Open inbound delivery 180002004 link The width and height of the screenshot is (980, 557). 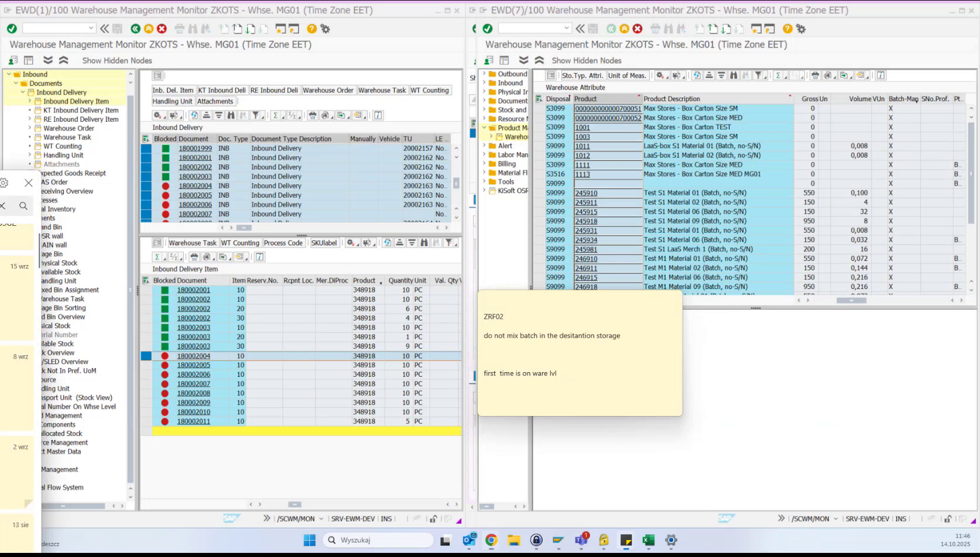195,185
